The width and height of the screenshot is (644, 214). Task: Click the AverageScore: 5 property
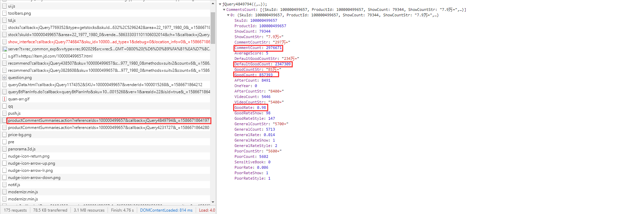251,53
